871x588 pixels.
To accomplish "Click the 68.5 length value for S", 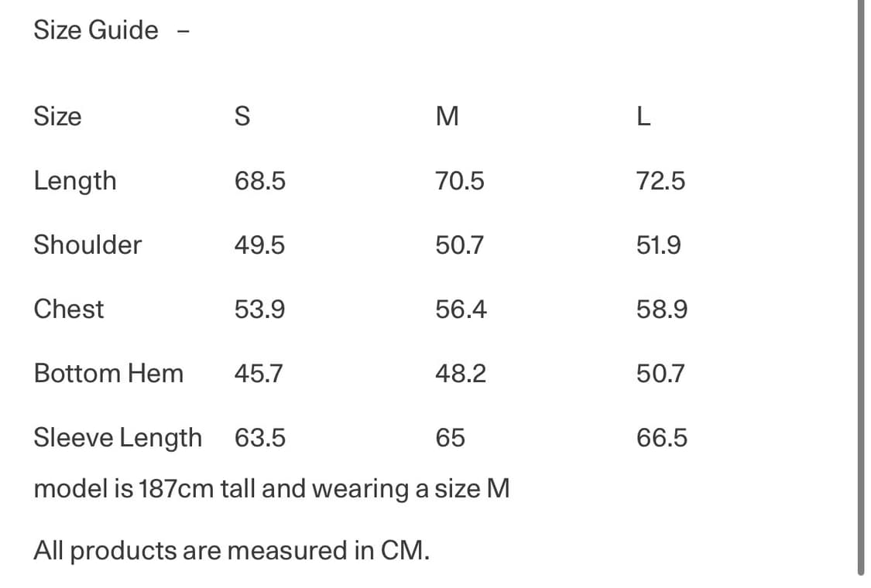I will pos(259,181).
